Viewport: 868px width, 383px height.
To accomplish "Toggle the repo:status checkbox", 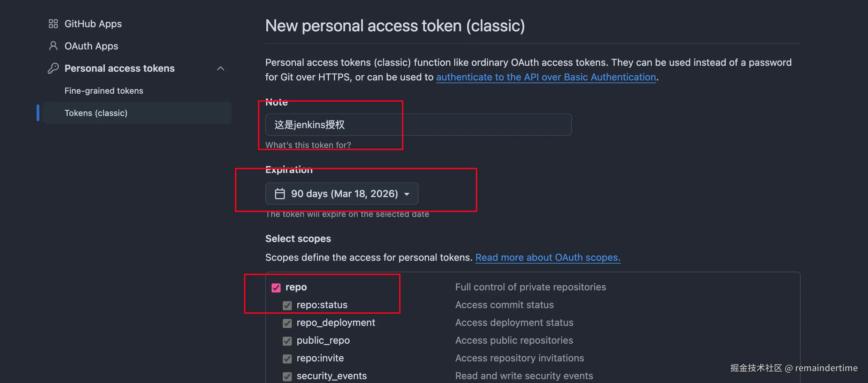I will [x=287, y=305].
